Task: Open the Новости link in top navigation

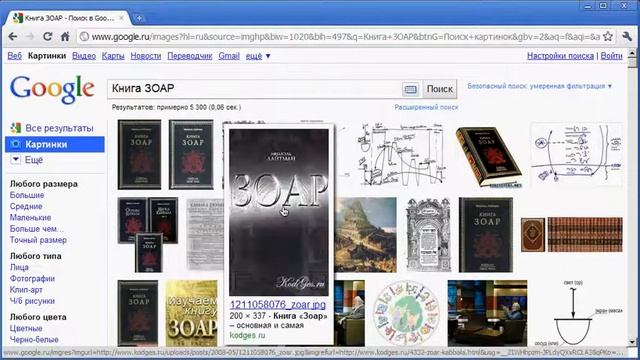Action: [x=146, y=56]
